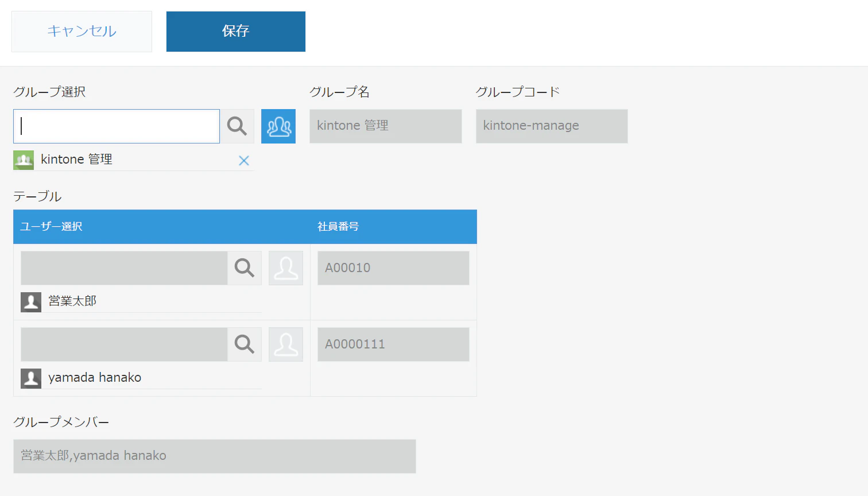The width and height of the screenshot is (868, 496).
Task: Click the kintone 管理 group avatar icon
Action: click(x=24, y=160)
